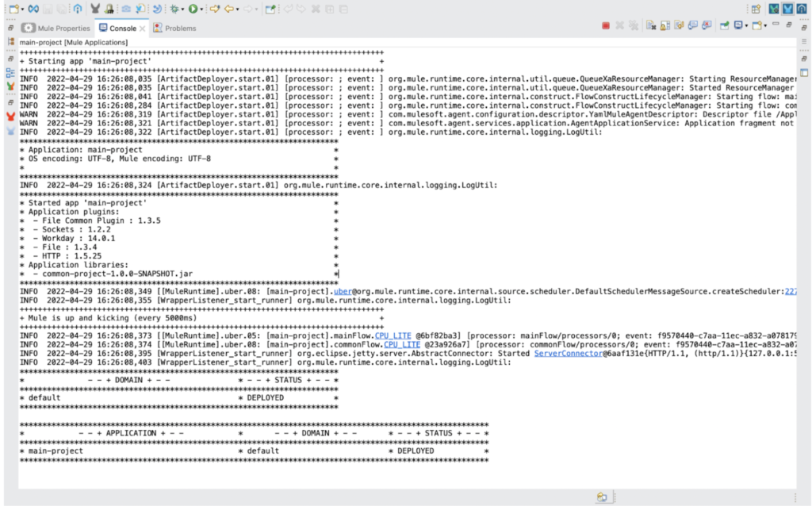Expand the Display Selected Console dropdown arrow

coord(747,26)
